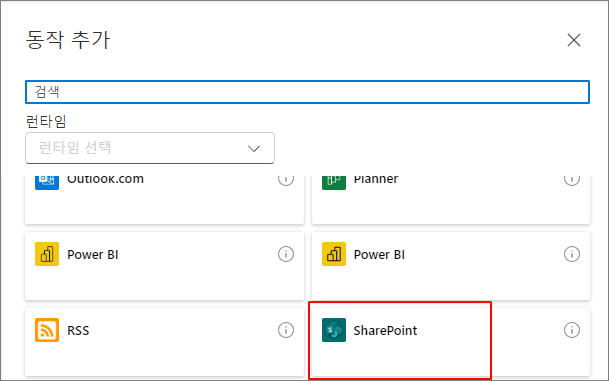Open the 런타임 선택 dropdown

(150, 148)
